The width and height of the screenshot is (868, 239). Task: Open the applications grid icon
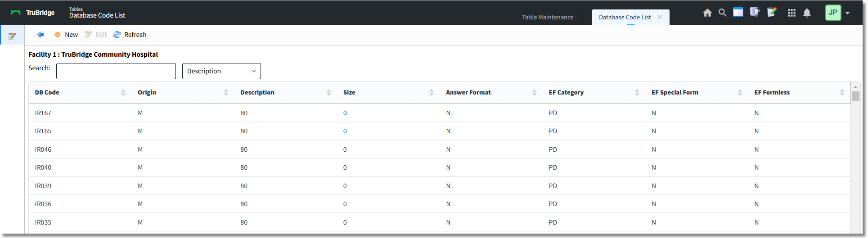tap(792, 13)
